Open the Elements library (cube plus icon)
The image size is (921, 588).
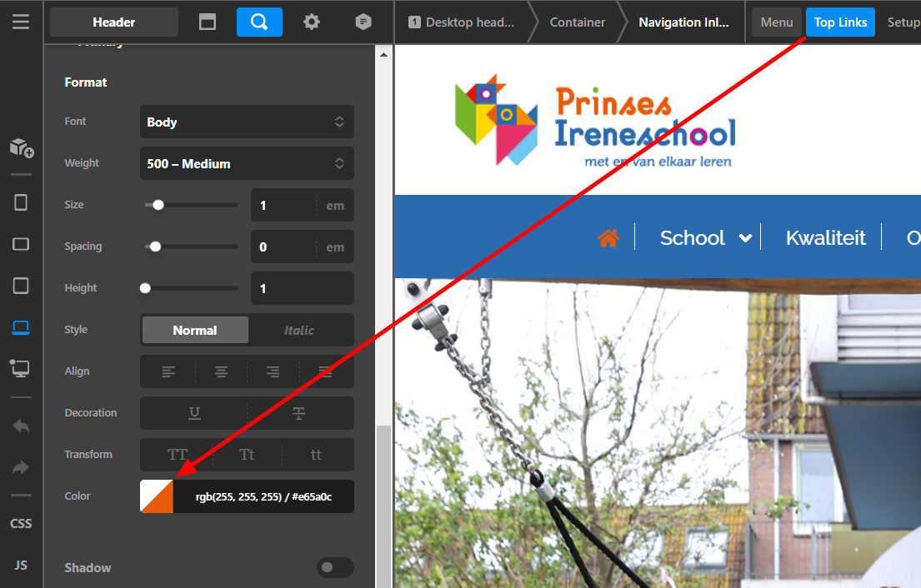21,148
